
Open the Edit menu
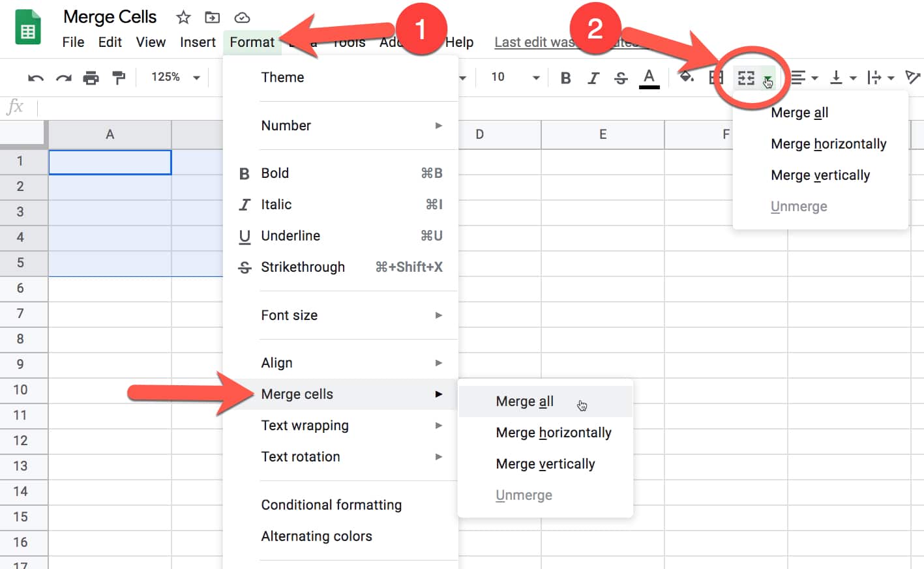click(x=110, y=42)
